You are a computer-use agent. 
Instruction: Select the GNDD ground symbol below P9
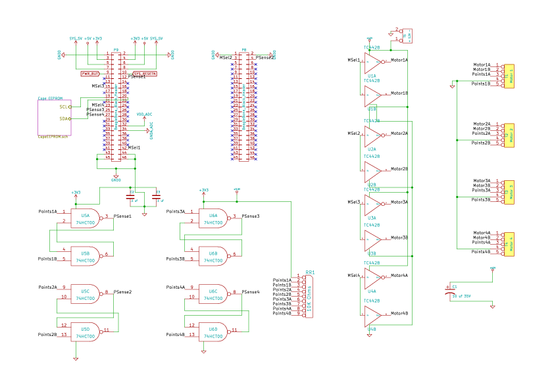116,178
